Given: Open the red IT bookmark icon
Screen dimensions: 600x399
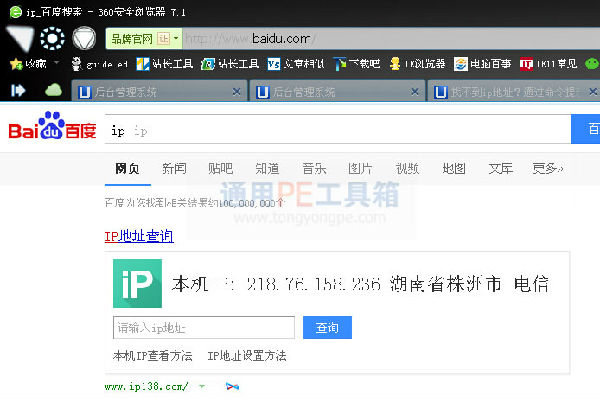Looking at the screenshot, I should click(526, 64).
